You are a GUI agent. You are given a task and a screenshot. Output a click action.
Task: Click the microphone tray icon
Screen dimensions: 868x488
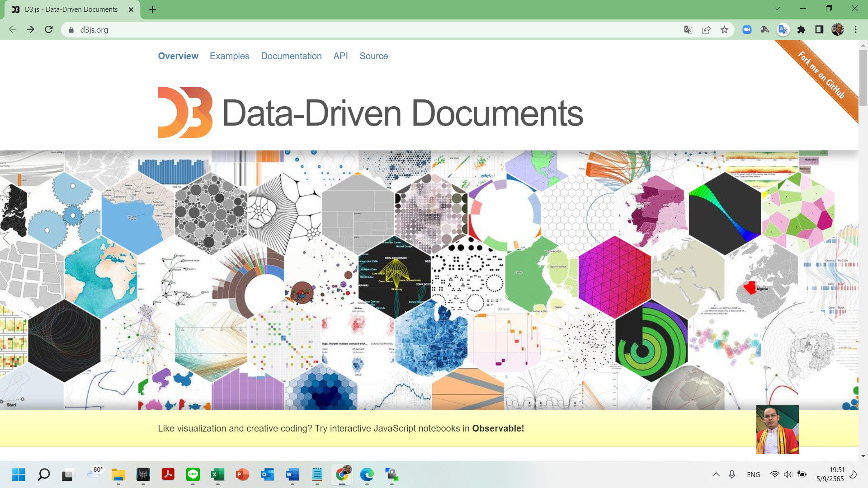point(732,474)
